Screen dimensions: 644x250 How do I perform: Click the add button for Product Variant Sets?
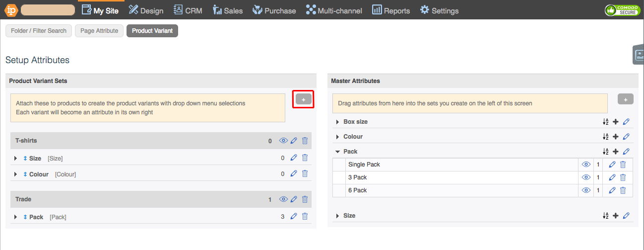pyautogui.click(x=303, y=100)
